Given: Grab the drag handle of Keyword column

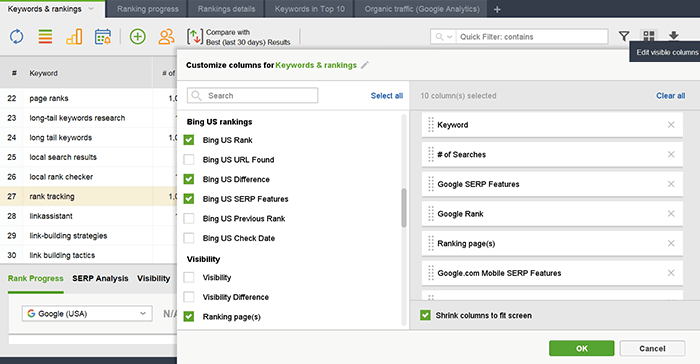Looking at the screenshot, I should [x=431, y=125].
